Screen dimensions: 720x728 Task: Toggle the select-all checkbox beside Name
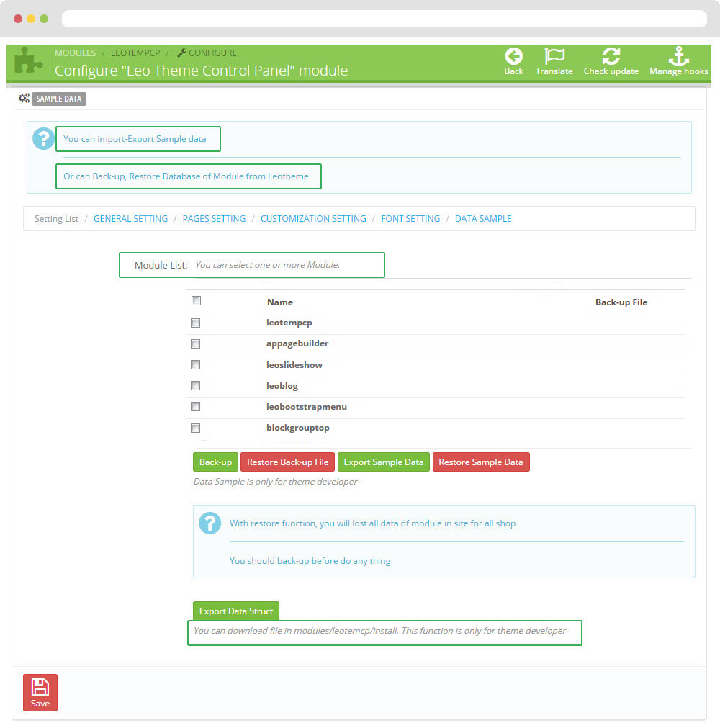click(x=196, y=301)
